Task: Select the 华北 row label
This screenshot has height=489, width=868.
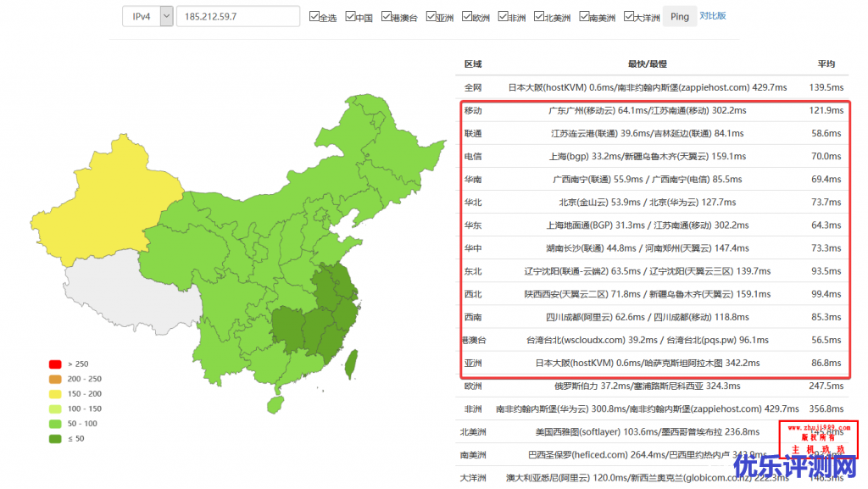Action: click(473, 203)
